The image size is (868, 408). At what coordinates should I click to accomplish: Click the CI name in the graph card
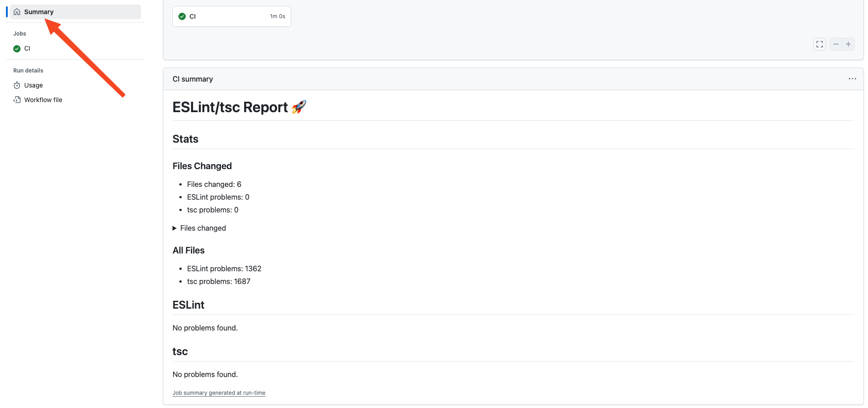pos(193,16)
